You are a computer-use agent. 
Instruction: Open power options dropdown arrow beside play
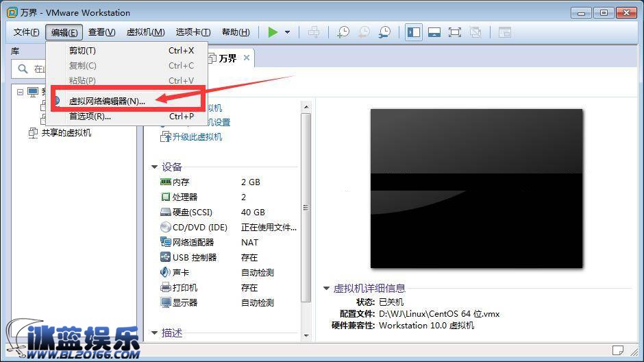[x=288, y=32]
